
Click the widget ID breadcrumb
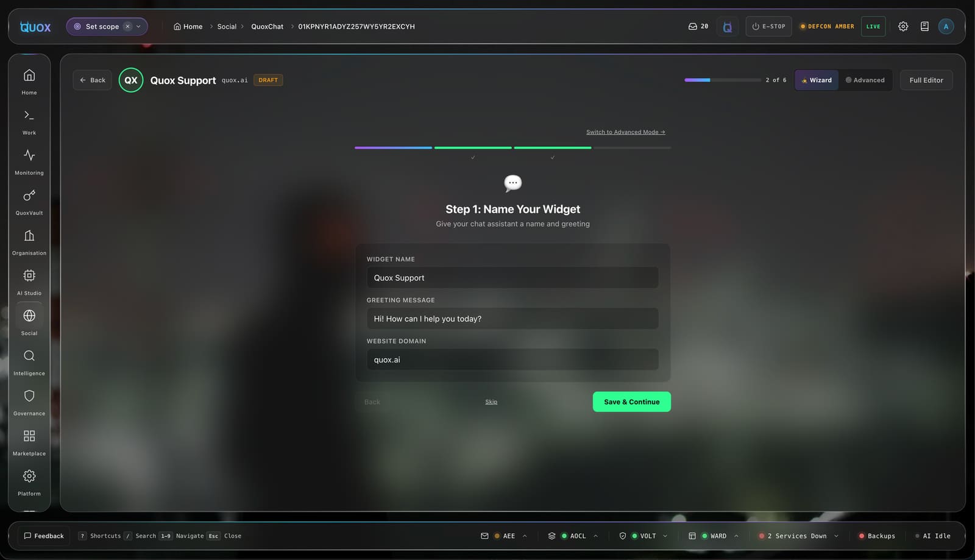356,26
